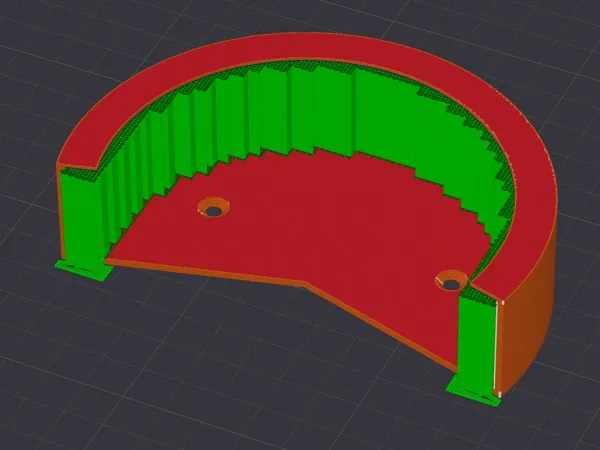Click the orange outer wall surface on the right
The width and height of the screenshot is (600, 450).
528,314
